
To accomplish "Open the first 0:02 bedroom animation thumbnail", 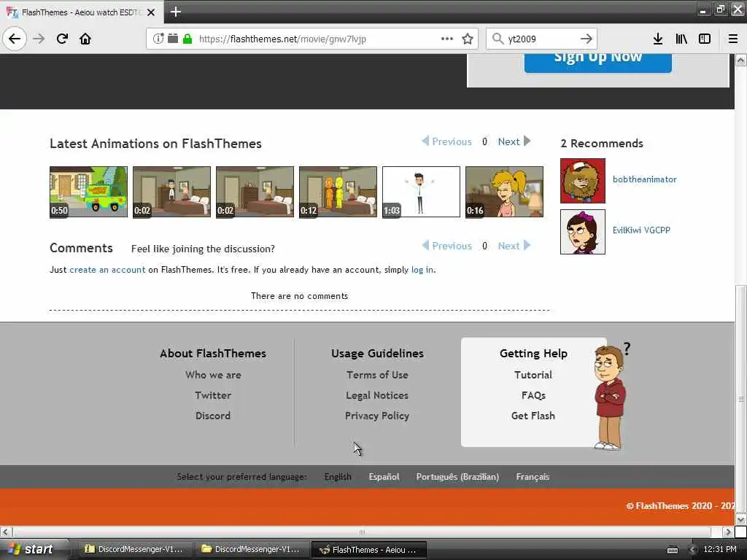I will point(171,192).
